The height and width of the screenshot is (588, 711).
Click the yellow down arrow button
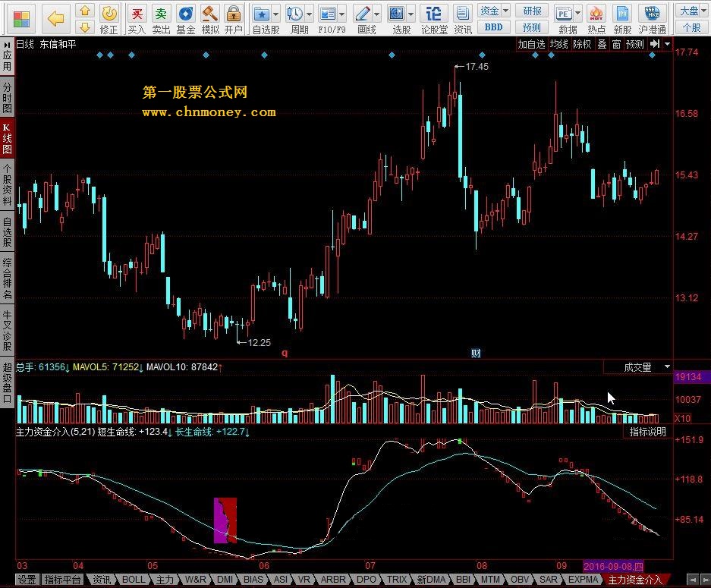(85, 27)
